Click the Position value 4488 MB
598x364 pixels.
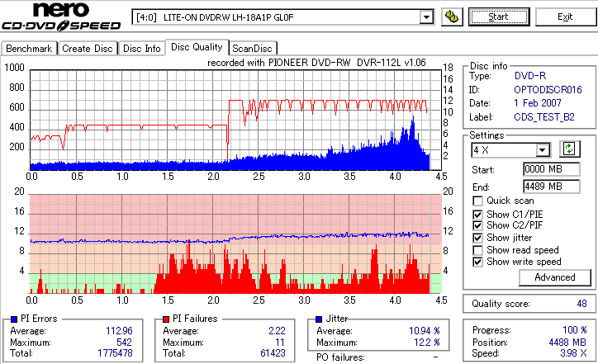tap(567, 343)
